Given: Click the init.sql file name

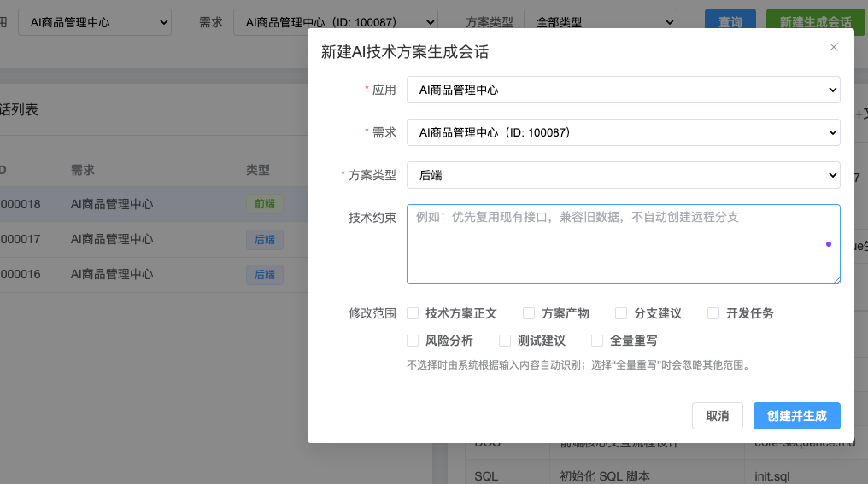Looking at the screenshot, I should (771, 476).
